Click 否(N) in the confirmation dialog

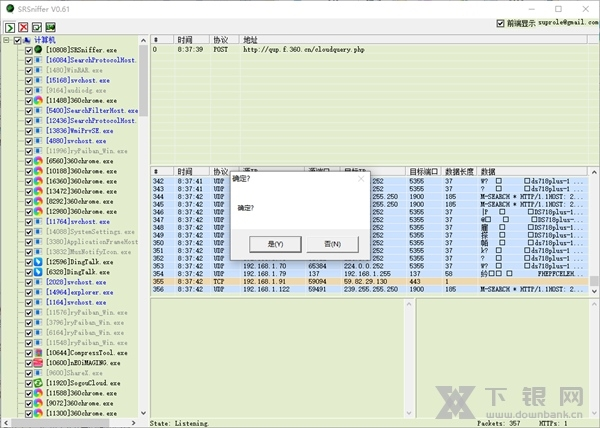pos(333,244)
